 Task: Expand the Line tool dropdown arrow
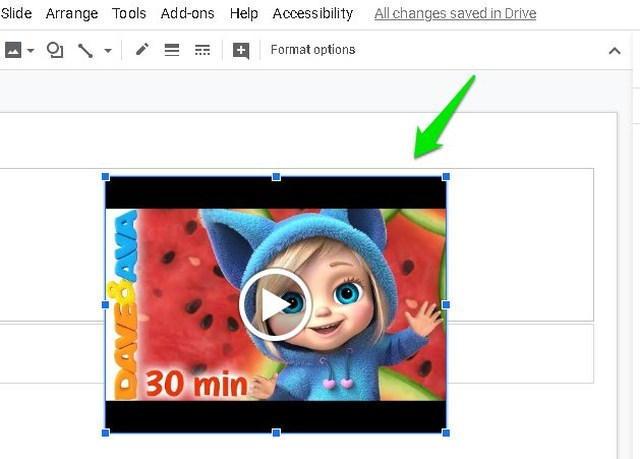[x=108, y=51]
